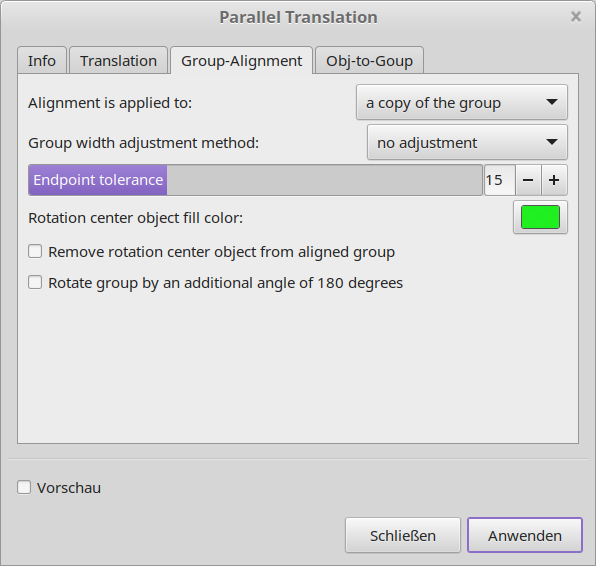Open the 'a copy of the group' dropdown
This screenshot has width=596, height=566.
coord(462,102)
